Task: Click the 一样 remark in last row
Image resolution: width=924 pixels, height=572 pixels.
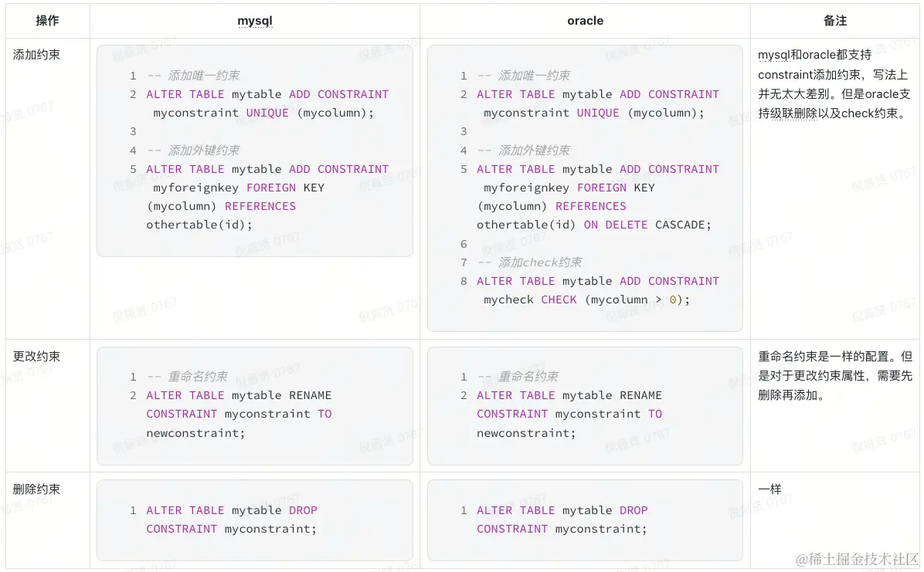Action: tap(769, 489)
